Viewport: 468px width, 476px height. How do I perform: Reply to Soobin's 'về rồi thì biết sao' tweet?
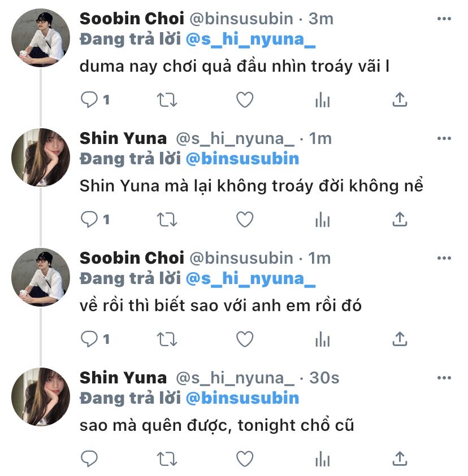click(89, 339)
